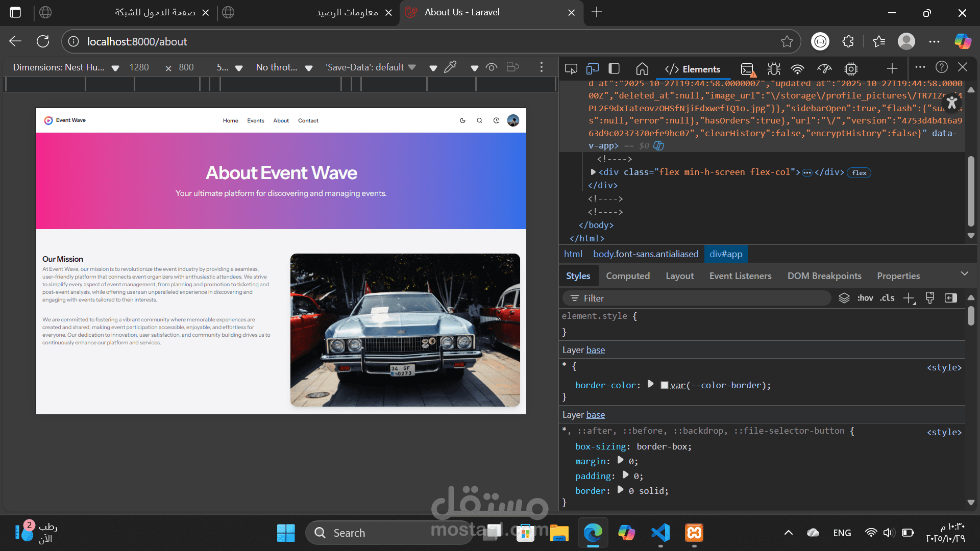This screenshot has width=980, height=551.
Task: Click the search icon in Event Wave navbar
Action: (479, 121)
